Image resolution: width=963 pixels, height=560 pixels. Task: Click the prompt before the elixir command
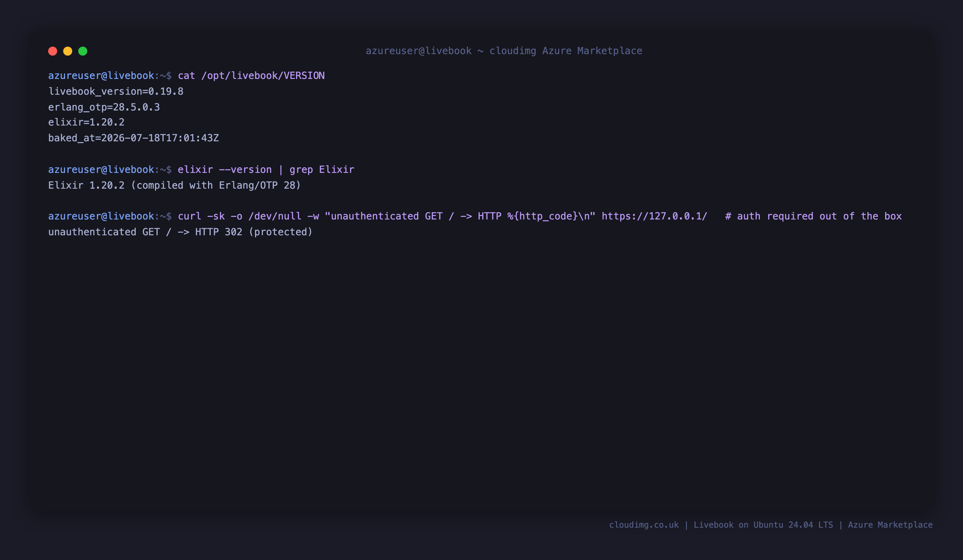[110, 170]
